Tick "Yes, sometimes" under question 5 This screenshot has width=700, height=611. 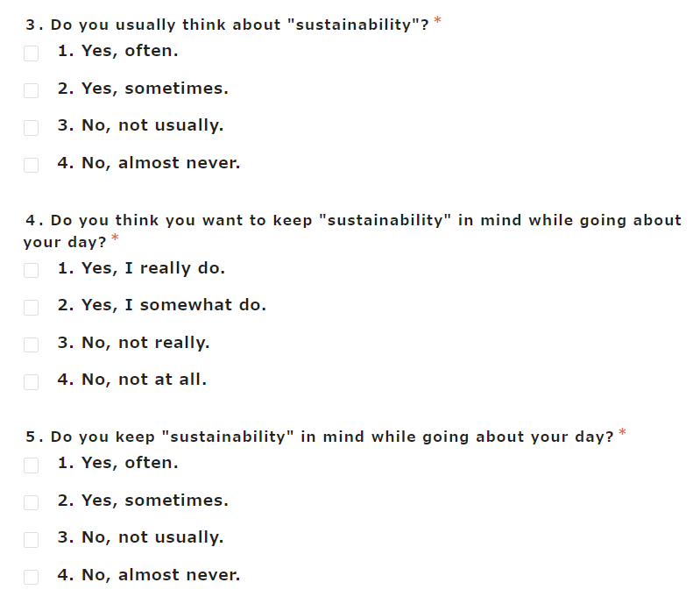[x=31, y=502]
